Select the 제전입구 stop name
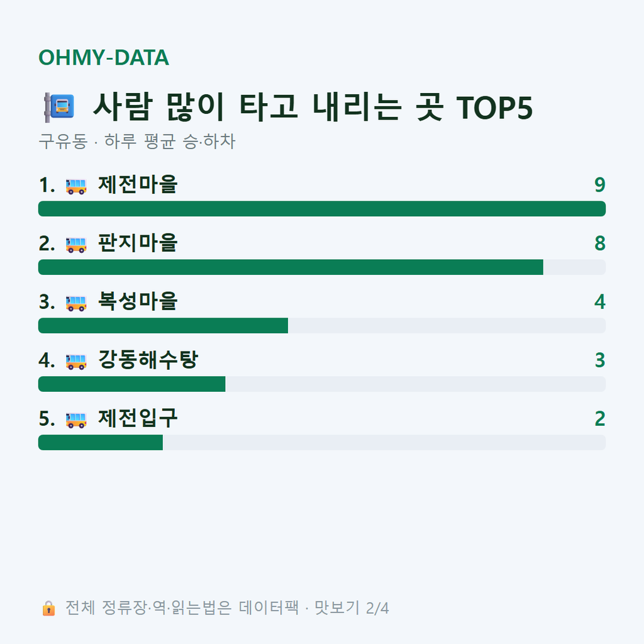The height and width of the screenshot is (644, 644). point(138,418)
